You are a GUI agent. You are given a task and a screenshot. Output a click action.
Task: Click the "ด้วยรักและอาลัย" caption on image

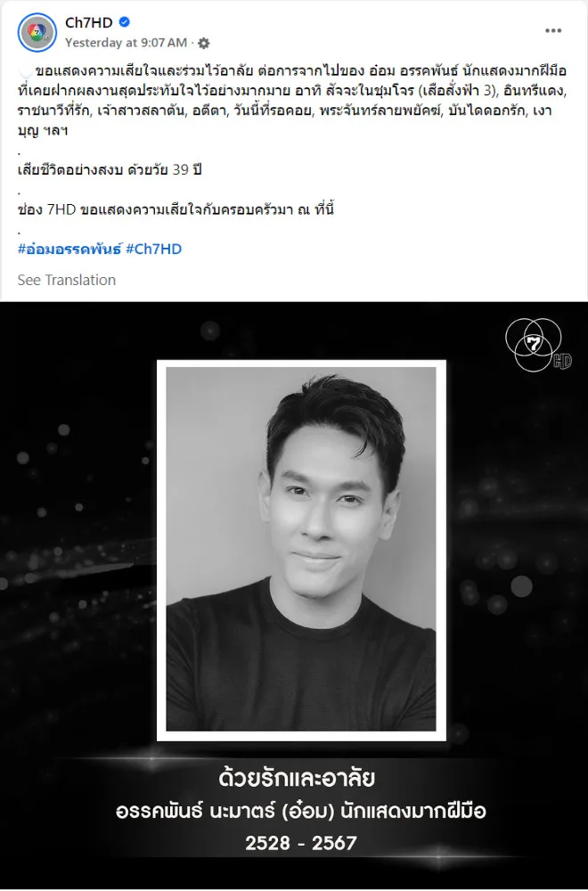coord(297,778)
